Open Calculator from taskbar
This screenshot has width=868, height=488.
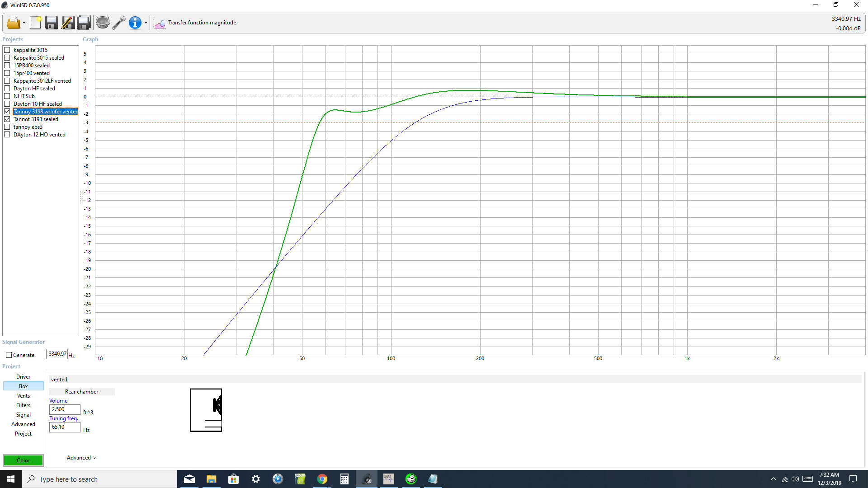click(x=344, y=479)
